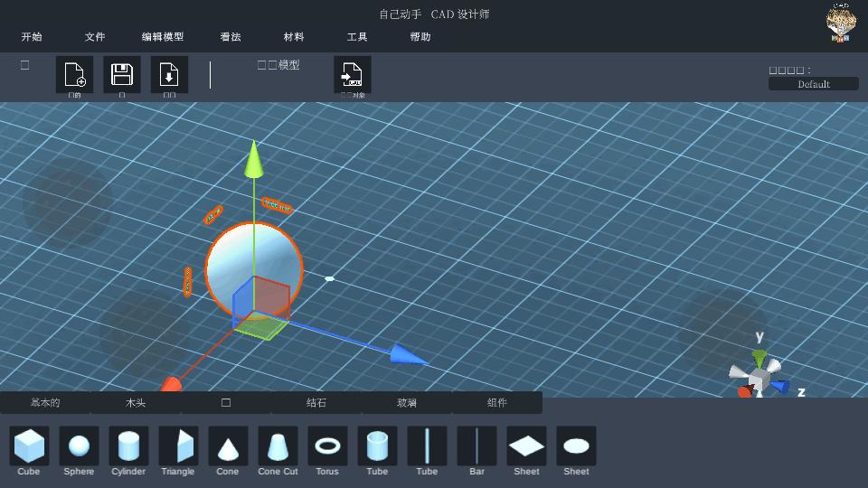Open the 编辑模型 menu

click(163, 37)
